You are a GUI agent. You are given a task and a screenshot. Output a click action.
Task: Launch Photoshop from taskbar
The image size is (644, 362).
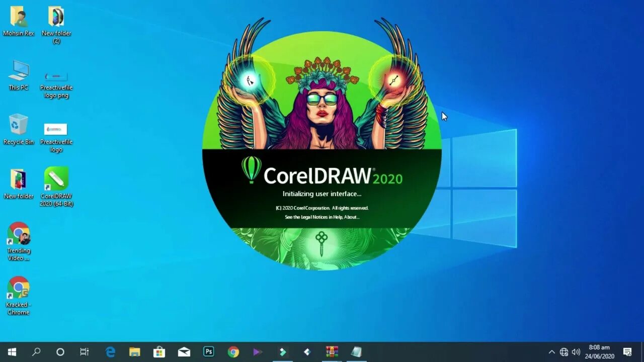click(x=208, y=352)
